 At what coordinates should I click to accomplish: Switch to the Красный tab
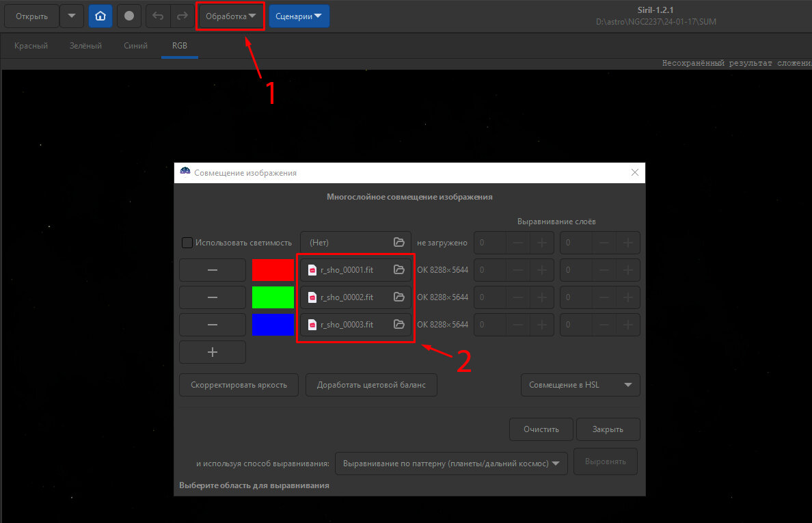[31, 46]
